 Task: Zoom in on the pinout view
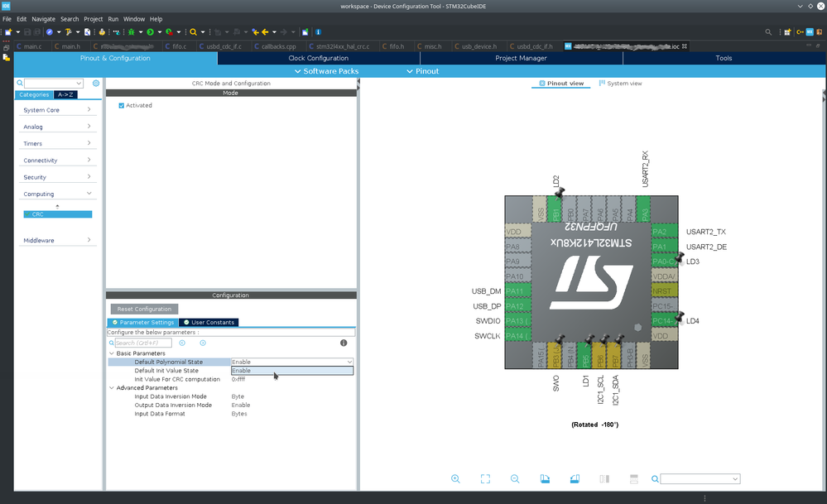(x=455, y=478)
